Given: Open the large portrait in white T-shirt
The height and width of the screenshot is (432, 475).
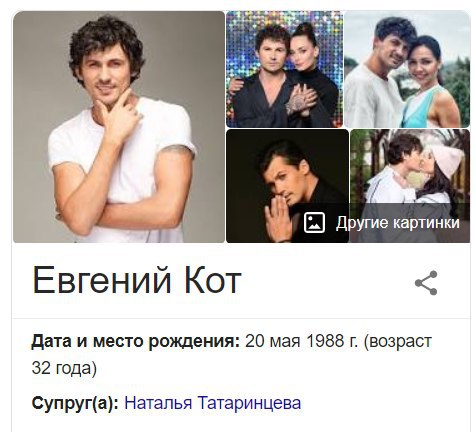Looking at the screenshot, I should (x=119, y=127).
